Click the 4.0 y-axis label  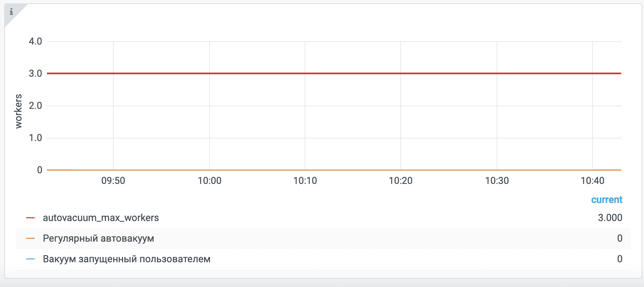34,42
